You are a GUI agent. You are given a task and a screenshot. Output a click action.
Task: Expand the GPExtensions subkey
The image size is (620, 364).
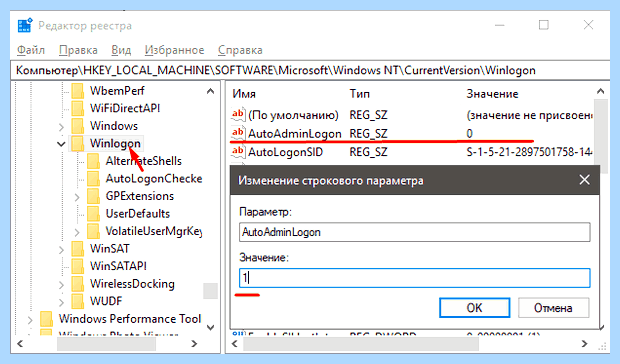tap(77, 197)
